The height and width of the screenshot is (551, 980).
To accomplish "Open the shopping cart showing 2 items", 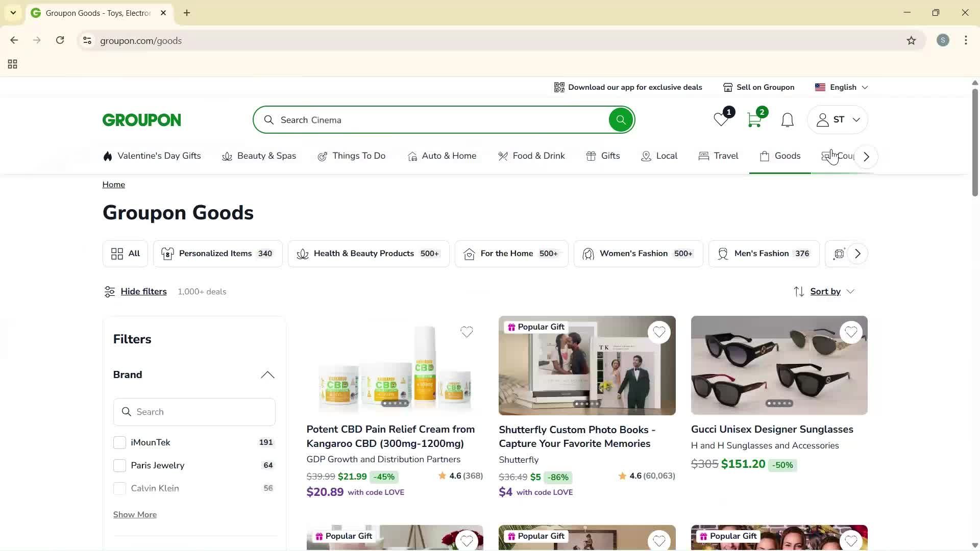I will click(x=754, y=119).
